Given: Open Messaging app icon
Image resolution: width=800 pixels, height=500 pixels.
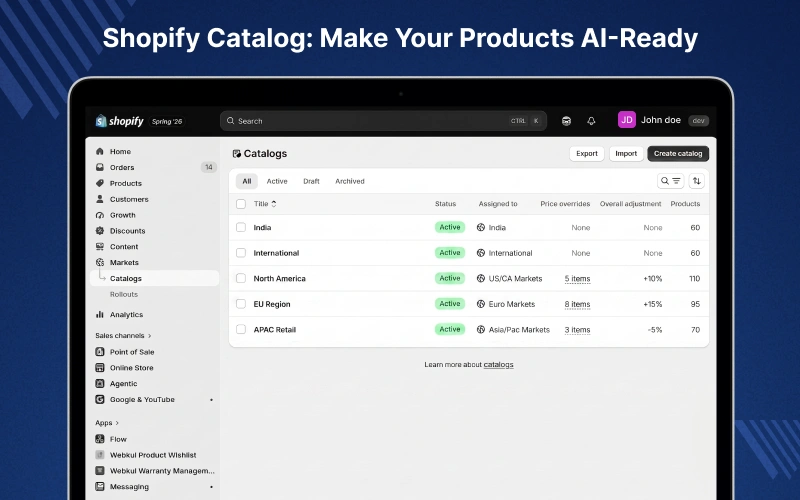Looking at the screenshot, I should coord(100,486).
